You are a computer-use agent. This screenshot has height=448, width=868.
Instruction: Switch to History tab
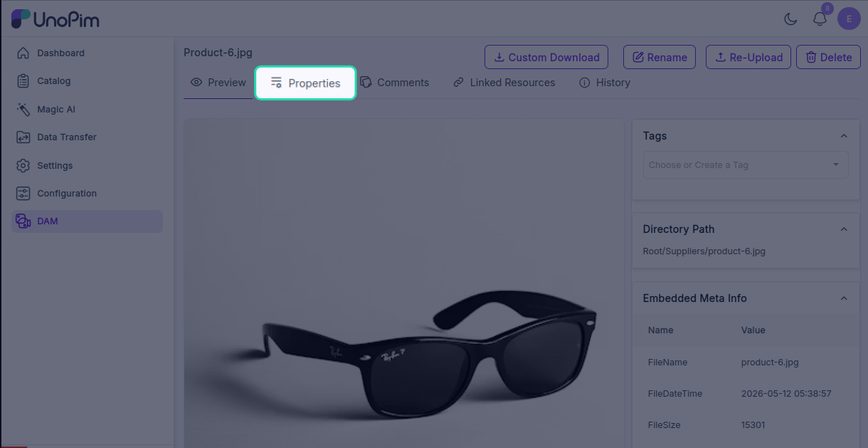click(605, 83)
